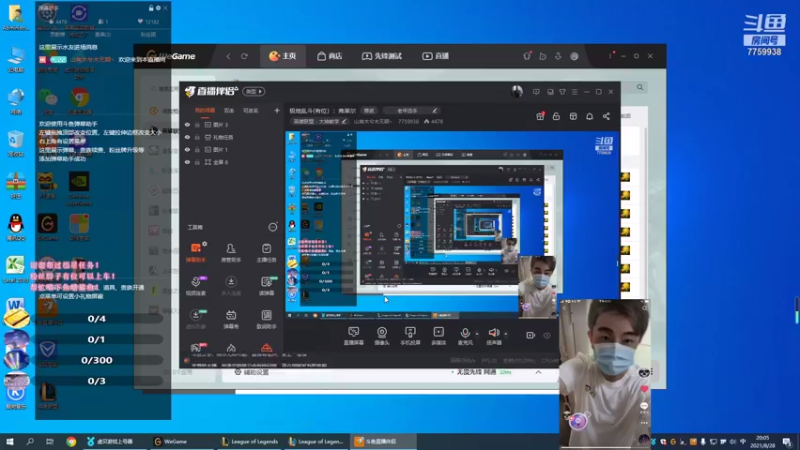The width and height of the screenshot is (800, 450).
Task: Click the WeGame search magnifier icon
Action: tap(640, 87)
